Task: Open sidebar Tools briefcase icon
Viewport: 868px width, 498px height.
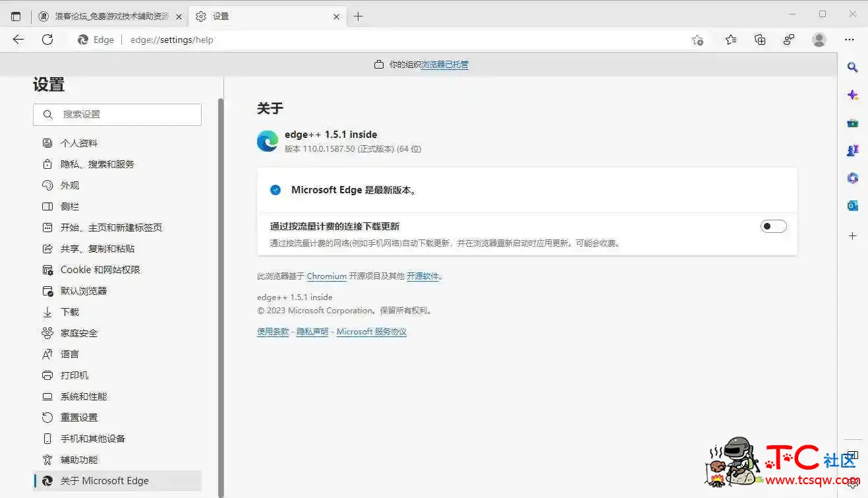Action: point(852,123)
